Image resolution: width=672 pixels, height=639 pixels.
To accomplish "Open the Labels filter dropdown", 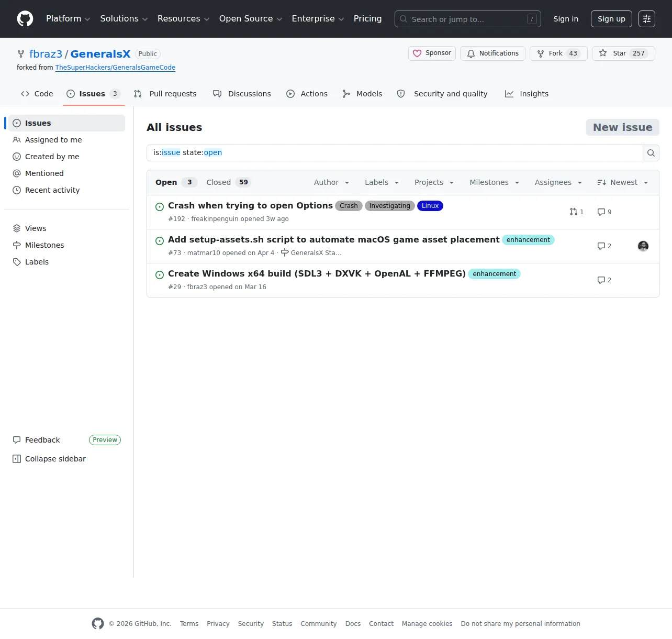I will [382, 182].
